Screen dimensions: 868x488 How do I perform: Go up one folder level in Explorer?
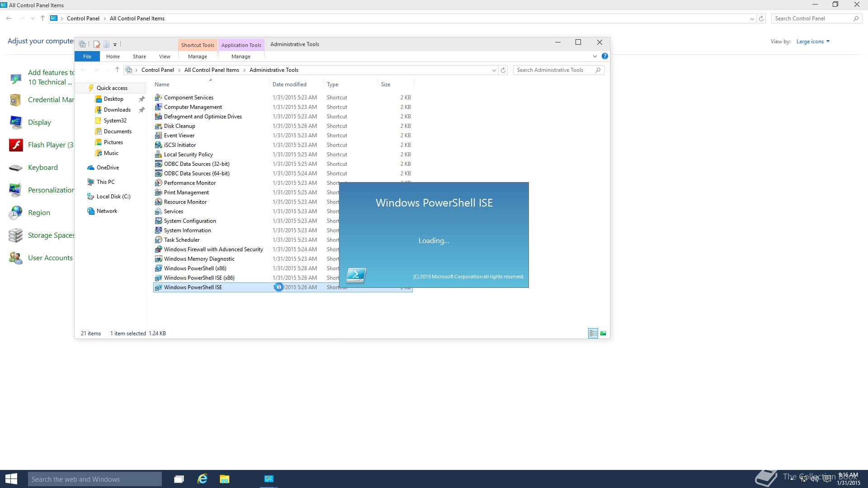(117, 70)
